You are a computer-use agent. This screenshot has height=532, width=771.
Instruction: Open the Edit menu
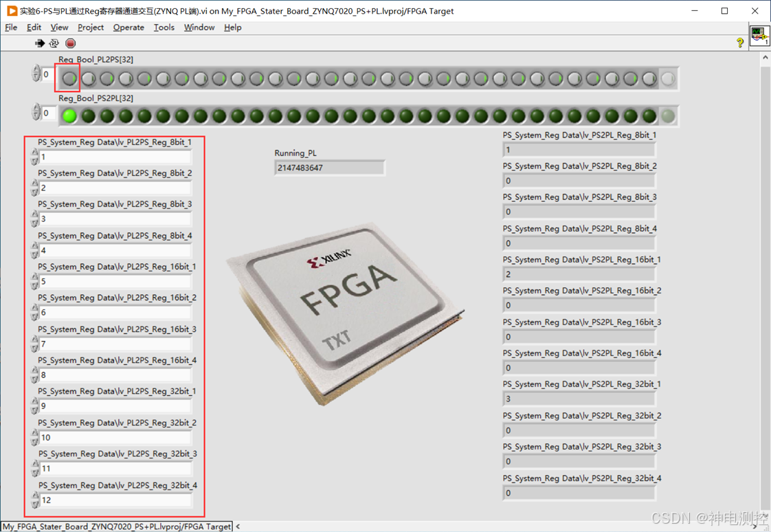click(x=34, y=27)
